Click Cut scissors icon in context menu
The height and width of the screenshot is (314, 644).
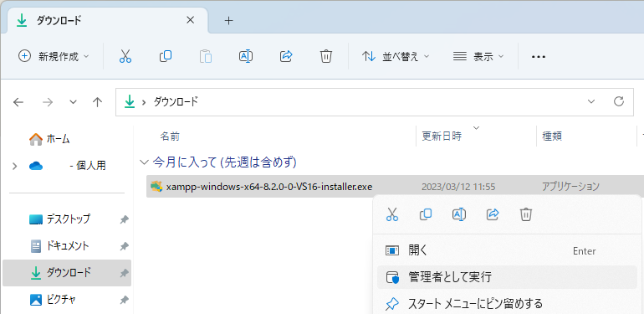pos(392,214)
